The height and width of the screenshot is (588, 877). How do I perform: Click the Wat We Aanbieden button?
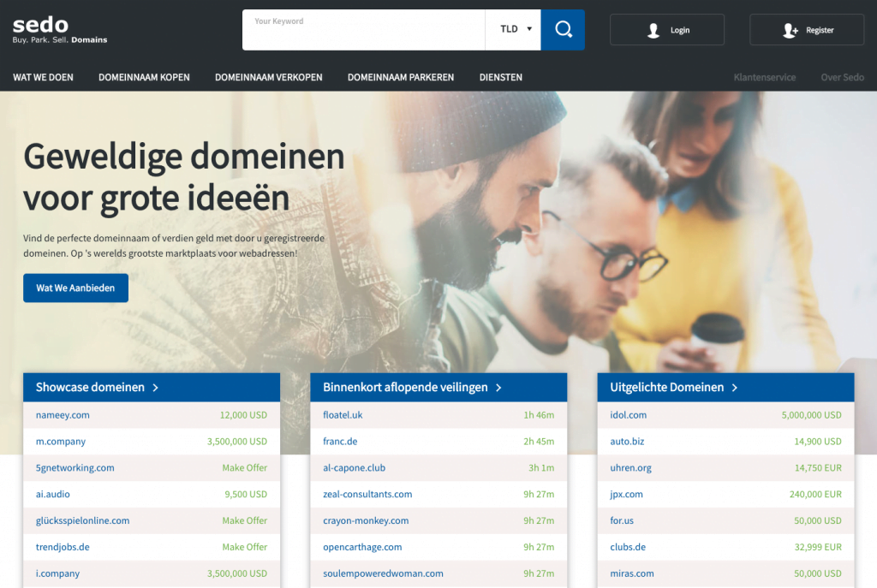pos(75,288)
